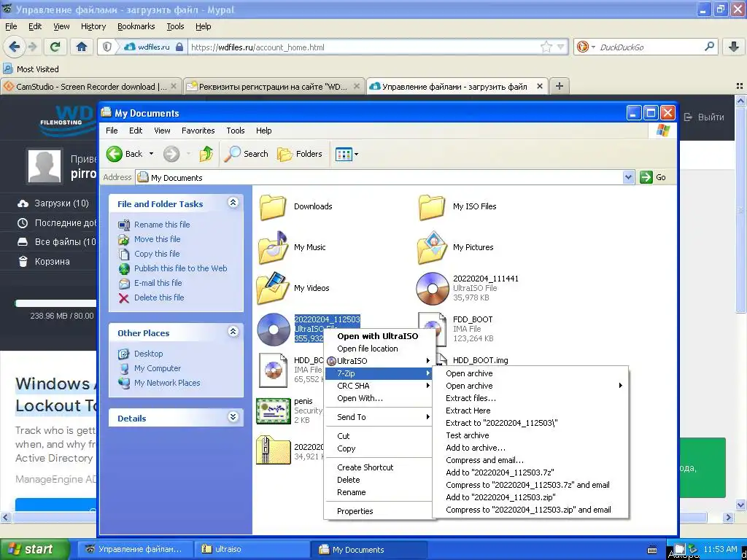
Task: Select the zip archive file icon
Action: (x=273, y=451)
